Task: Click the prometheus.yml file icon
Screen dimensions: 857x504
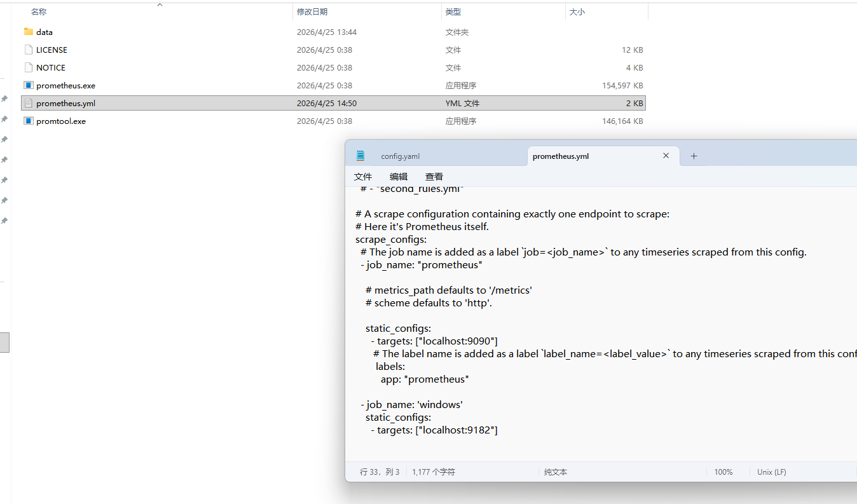Action: 28,103
